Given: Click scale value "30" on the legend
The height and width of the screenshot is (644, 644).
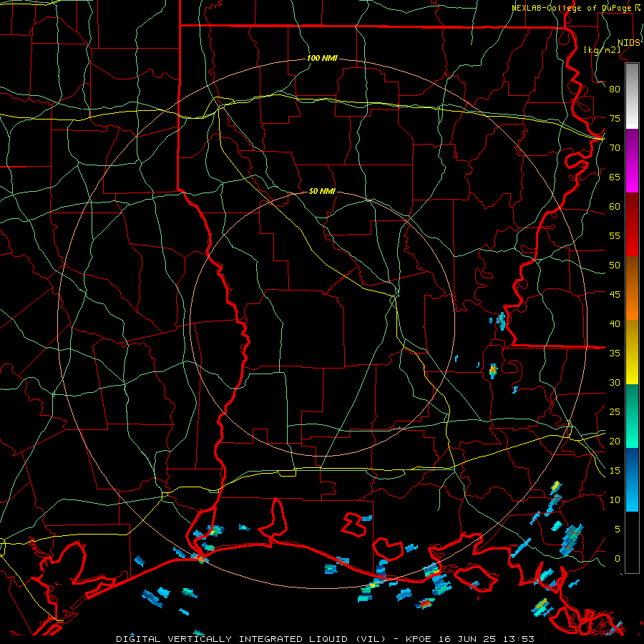Looking at the screenshot, I should point(615,383).
